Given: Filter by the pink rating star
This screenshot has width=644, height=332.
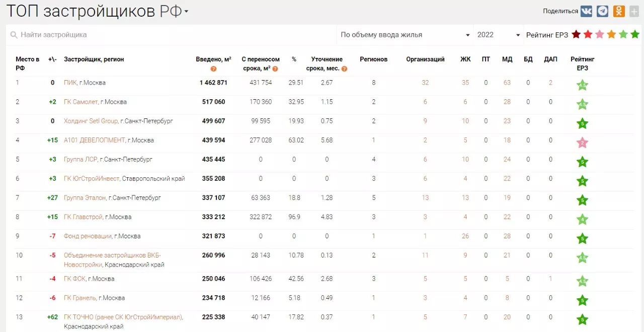Looking at the screenshot, I should click(x=599, y=35).
